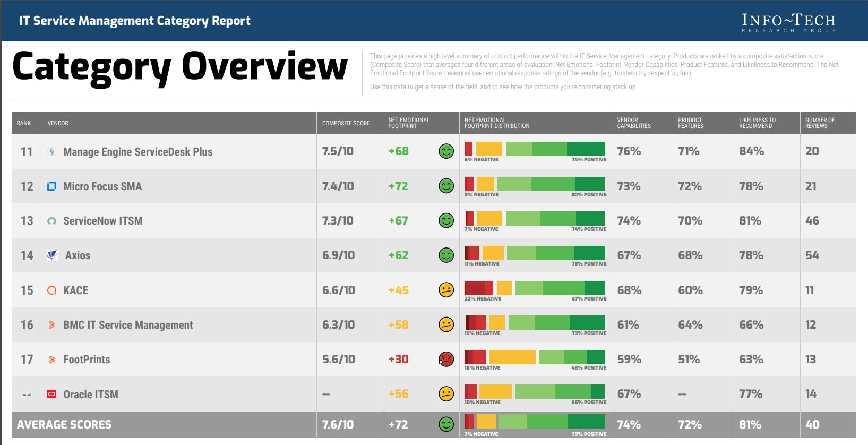The width and height of the screenshot is (868, 445).
Task: Click the Likeliness to Recommend column header
Action: click(757, 123)
